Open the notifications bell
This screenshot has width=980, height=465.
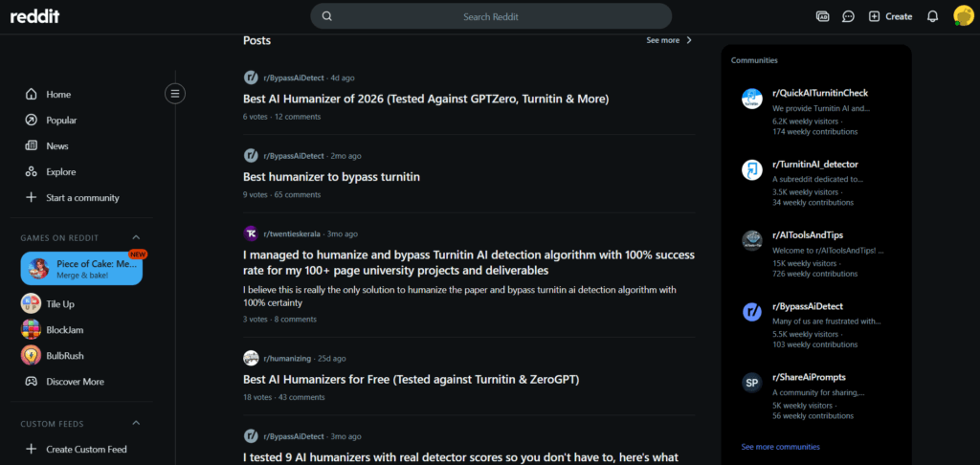tap(932, 17)
